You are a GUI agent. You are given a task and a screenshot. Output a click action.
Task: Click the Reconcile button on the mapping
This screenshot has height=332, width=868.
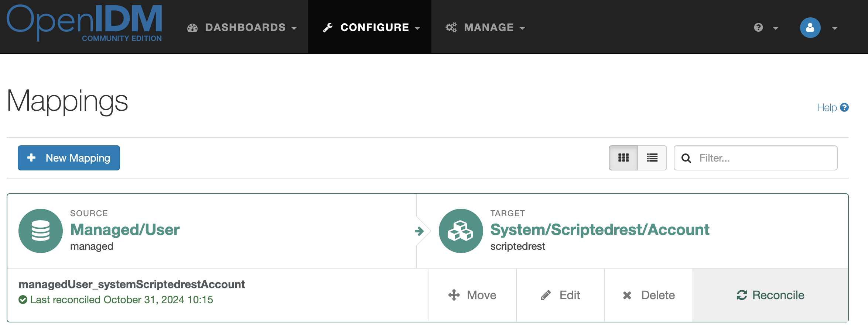pos(770,295)
